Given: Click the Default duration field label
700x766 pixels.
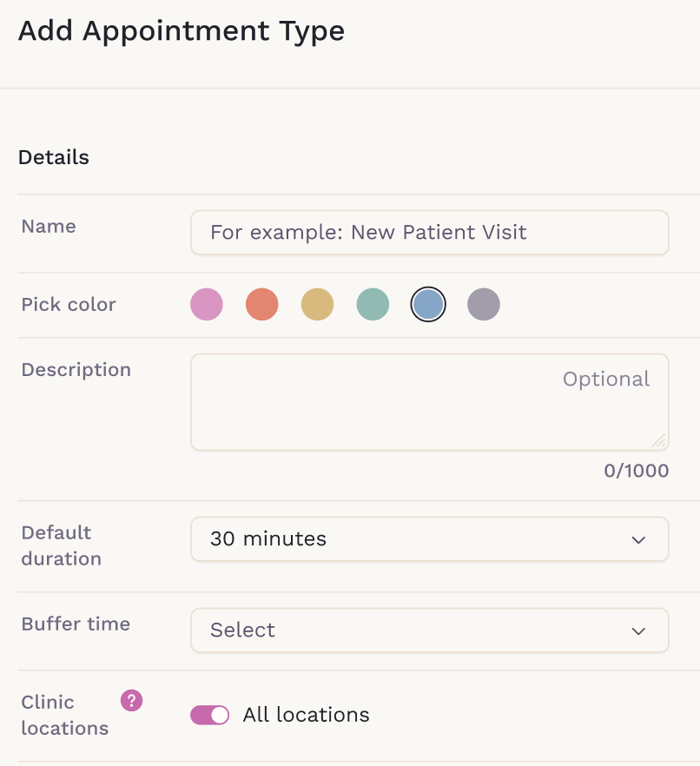Looking at the screenshot, I should (61, 545).
